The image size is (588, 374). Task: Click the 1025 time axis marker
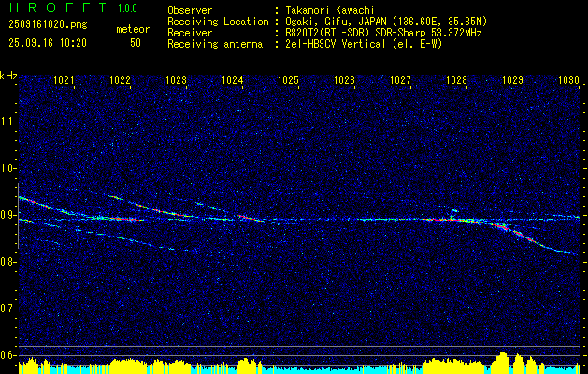point(288,79)
